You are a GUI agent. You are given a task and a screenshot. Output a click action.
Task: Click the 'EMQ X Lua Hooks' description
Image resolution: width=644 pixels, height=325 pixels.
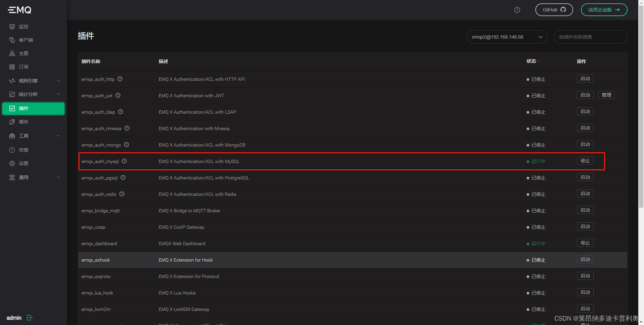(177, 293)
